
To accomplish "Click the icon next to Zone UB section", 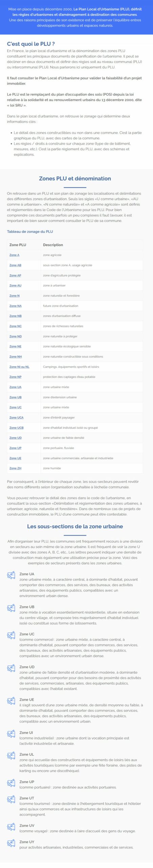I will click(x=11, y=608).
